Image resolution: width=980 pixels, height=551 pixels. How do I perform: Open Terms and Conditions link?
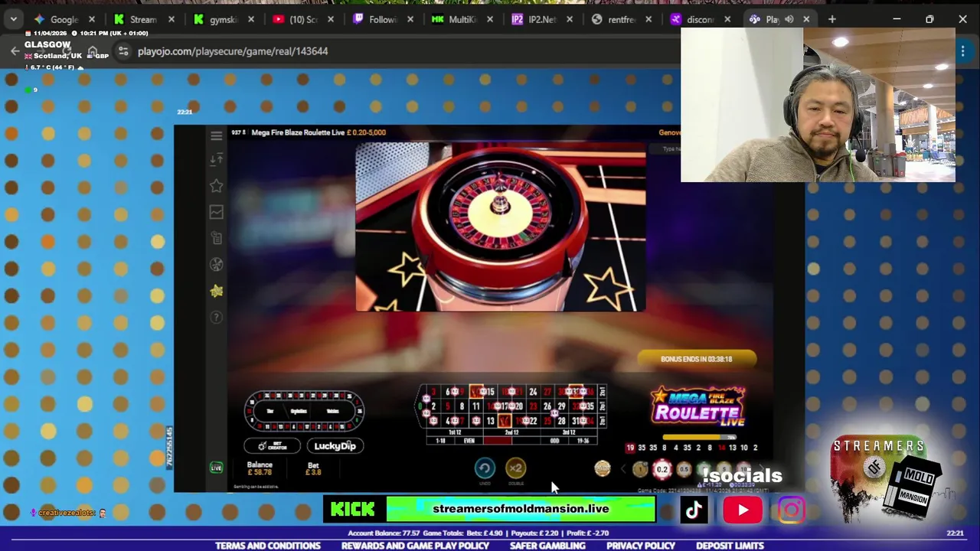[x=267, y=546]
